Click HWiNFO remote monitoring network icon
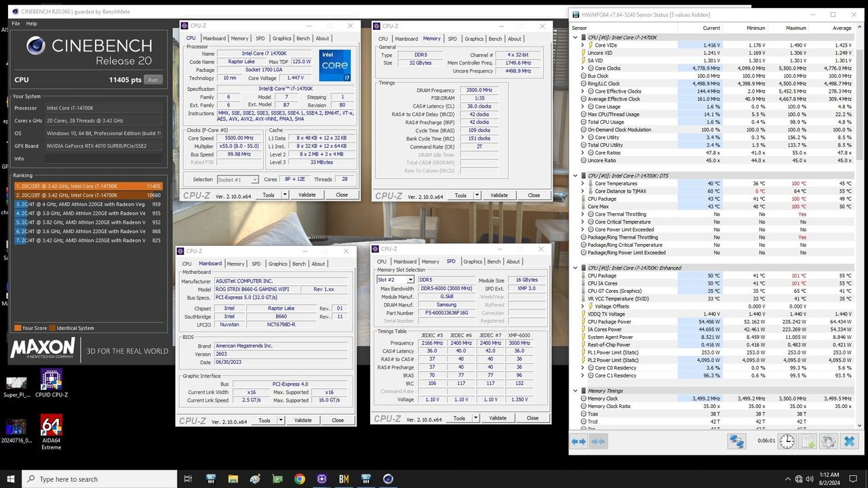The height and width of the screenshot is (488, 868). pyautogui.click(x=737, y=441)
